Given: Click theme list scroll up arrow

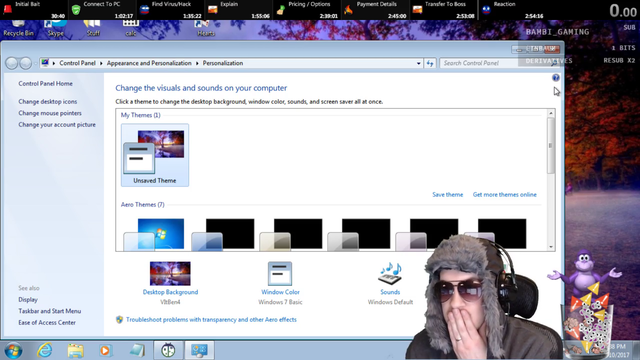Looking at the screenshot, I should click(x=551, y=113).
